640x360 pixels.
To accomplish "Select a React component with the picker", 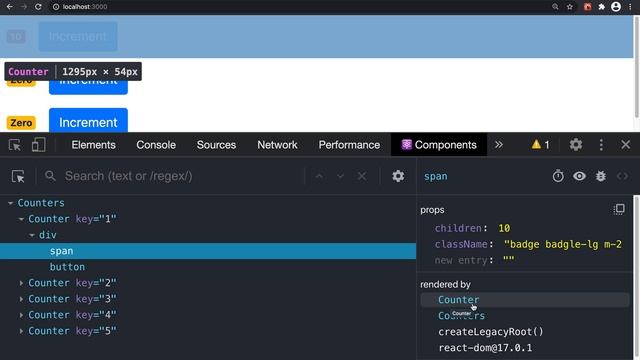I will pyautogui.click(x=18, y=176).
